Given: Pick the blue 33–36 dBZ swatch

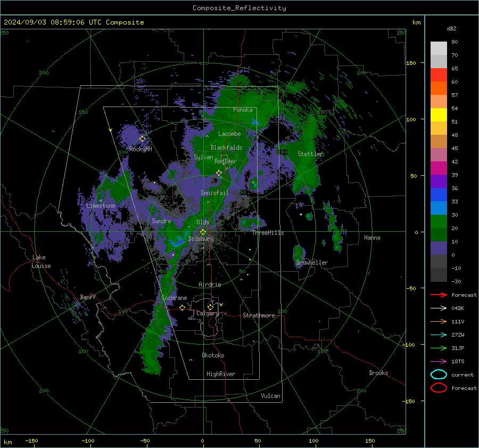Looking at the screenshot, I should click(439, 195).
